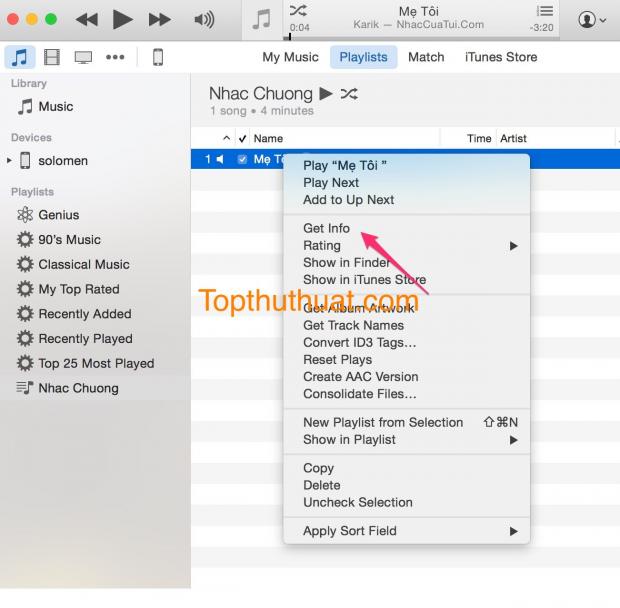Switch to Movies library view icon
This screenshot has height=608, width=620.
(52, 57)
